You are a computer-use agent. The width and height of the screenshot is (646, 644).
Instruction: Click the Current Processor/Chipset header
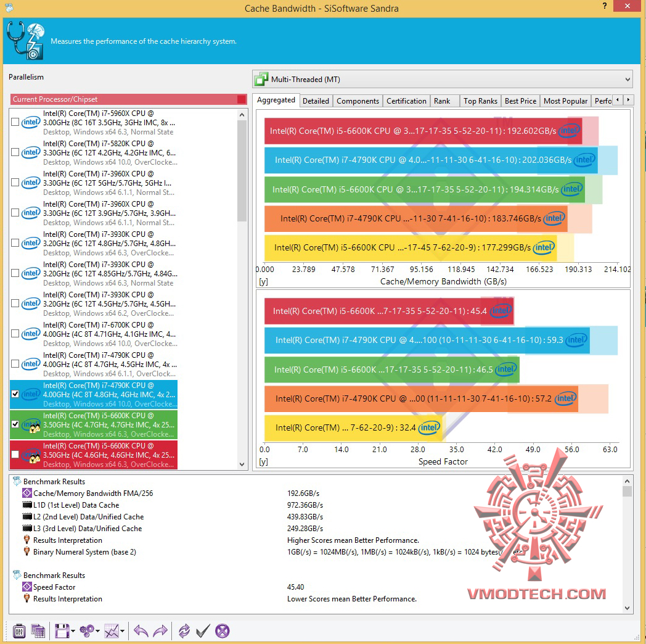[x=128, y=99]
